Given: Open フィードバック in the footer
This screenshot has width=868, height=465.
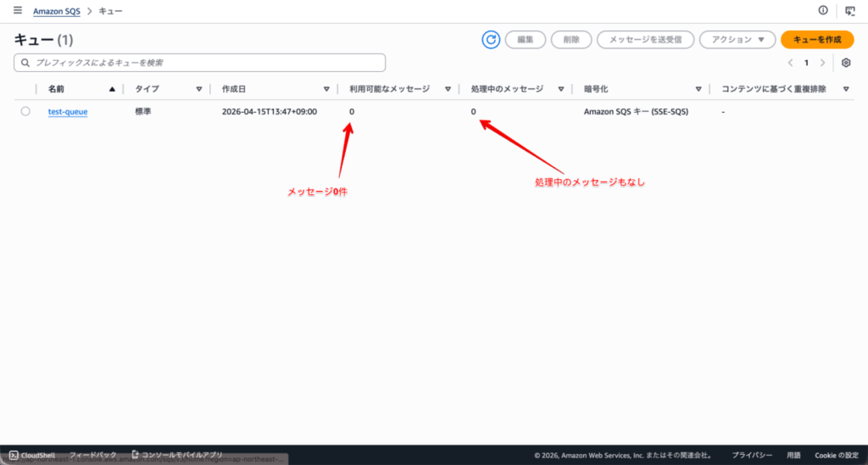Looking at the screenshot, I should (93, 455).
